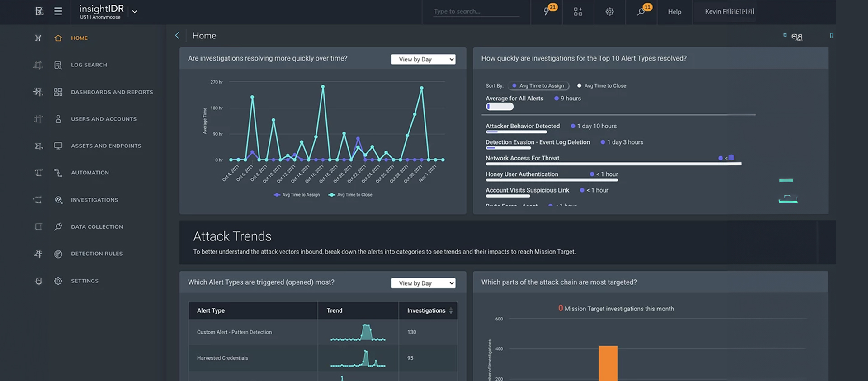Screen dimensions: 868x381
Task: Click the Detection Rules sidebar icon
Action: pos(58,254)
